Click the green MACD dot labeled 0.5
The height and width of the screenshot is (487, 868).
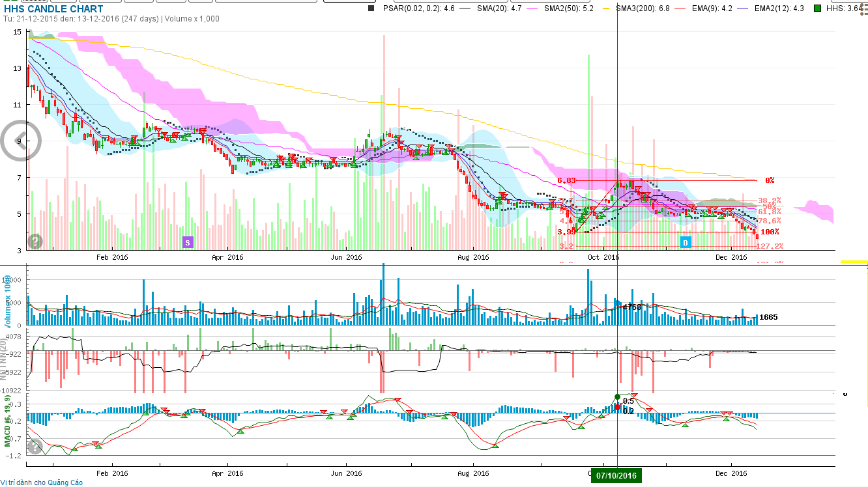[x=617, y=397]
